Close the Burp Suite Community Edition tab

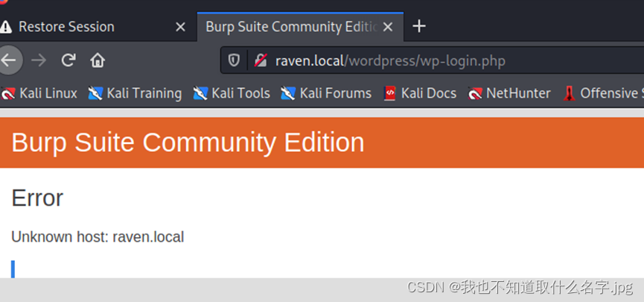coord(388,27)
